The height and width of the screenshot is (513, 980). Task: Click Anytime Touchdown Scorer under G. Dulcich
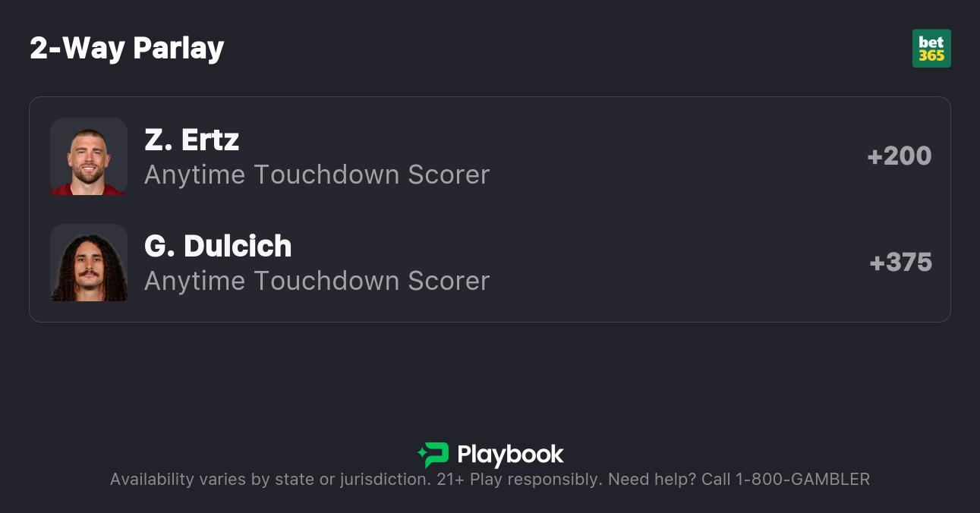point(317,281)
